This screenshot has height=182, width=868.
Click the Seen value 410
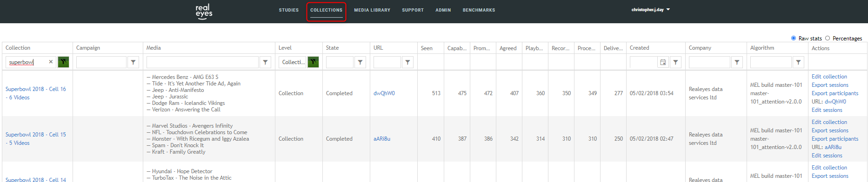436,139
